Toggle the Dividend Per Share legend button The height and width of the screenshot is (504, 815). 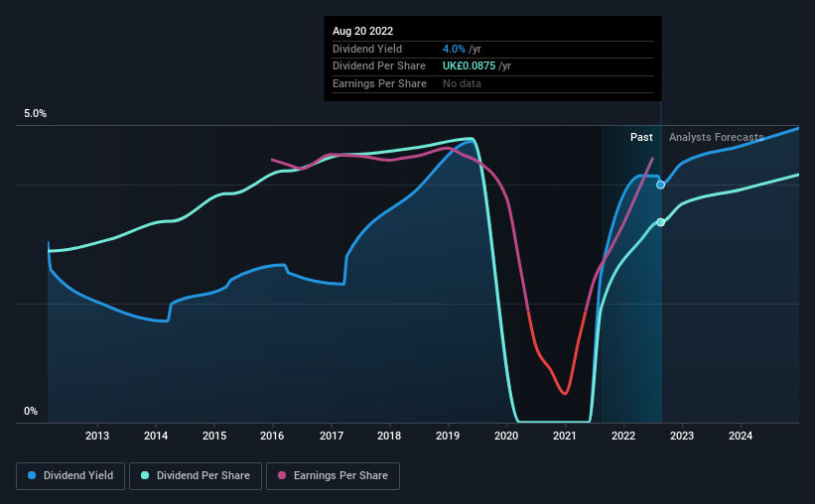pyautogui.click(x=196, y=476)
